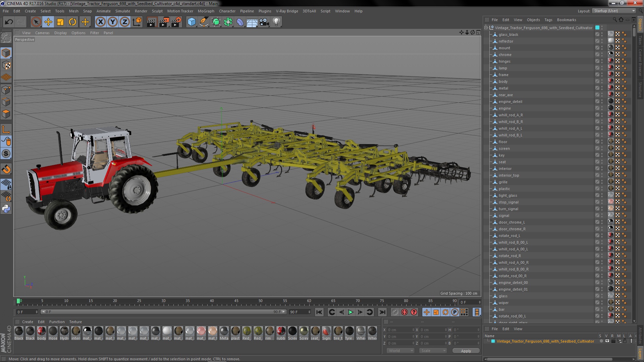Toggle Y axis lock
Screen dimensions: 644x362
[113, 22]
